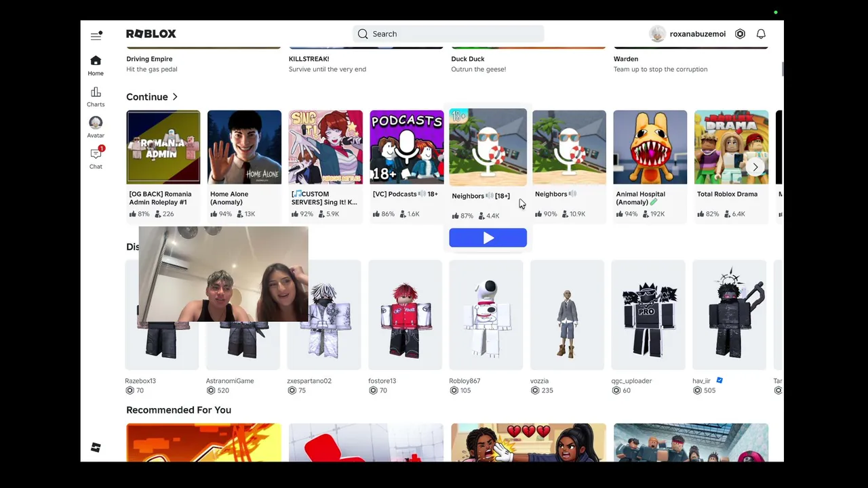Screen dimensions: 868x488
Task: Click the 235 Robux price under vozzia
Action: point(547,390)
